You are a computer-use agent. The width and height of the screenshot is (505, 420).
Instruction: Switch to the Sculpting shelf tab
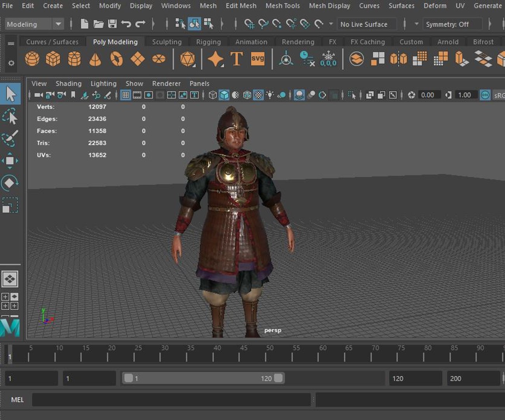click(167, 42)
